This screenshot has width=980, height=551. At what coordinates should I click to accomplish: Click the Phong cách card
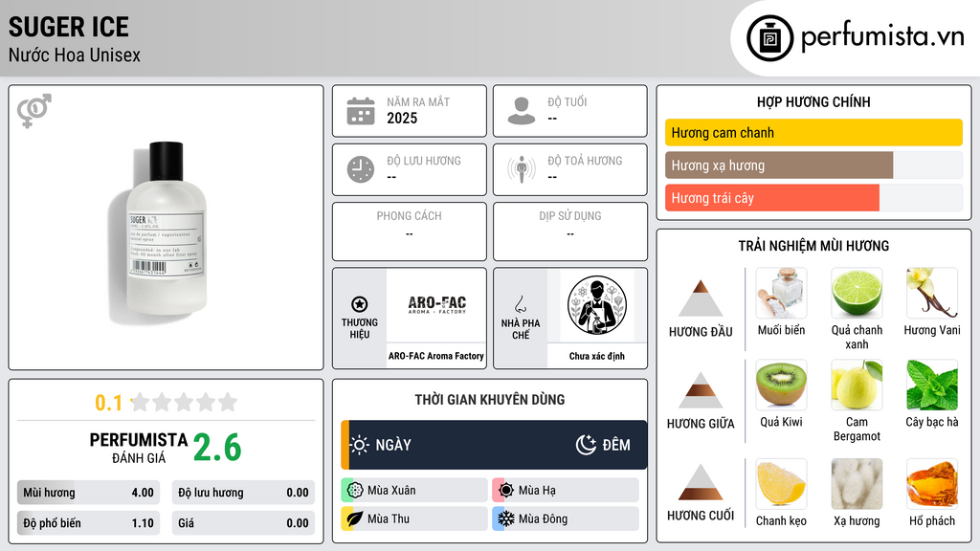click(410, 231)
